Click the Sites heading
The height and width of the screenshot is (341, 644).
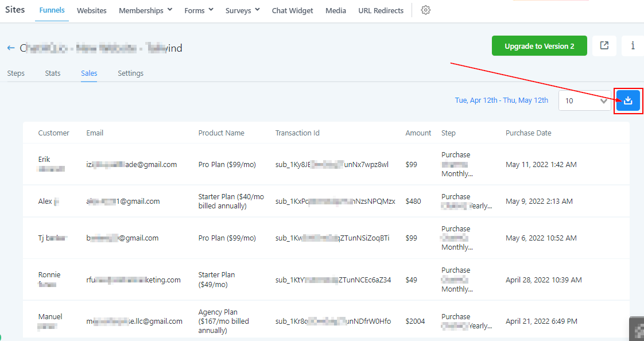point(15,9)
